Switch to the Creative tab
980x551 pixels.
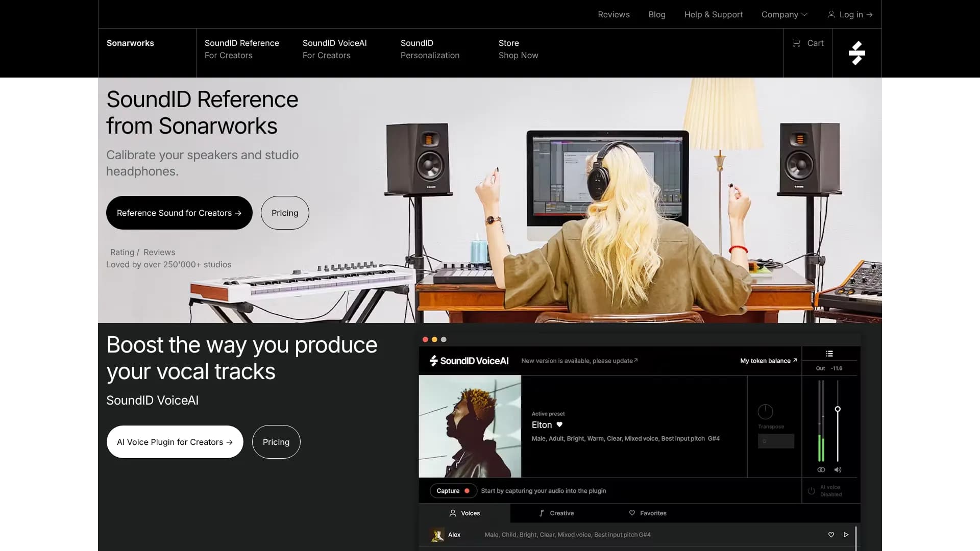(556, 513)
